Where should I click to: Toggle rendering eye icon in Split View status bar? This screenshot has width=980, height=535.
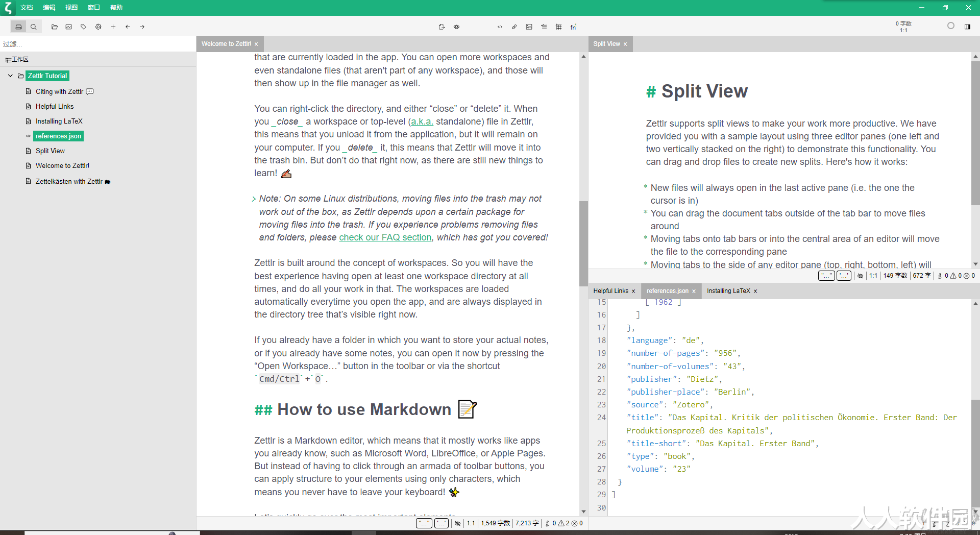coord(860,276)
